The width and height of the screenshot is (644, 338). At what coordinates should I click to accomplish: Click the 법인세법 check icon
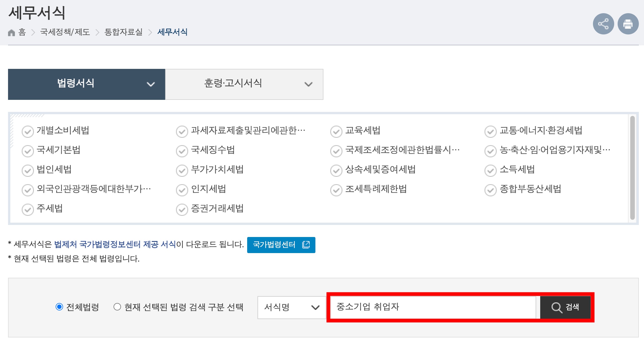pyautogui.click(x=28, y=170)
